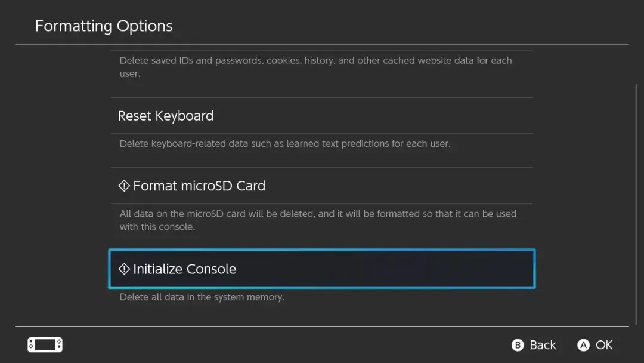Image resolution: width=644 pixels, height=363 pixels.
Task: Click the 'user.' line under cached website data
Action: pos(129,74)
